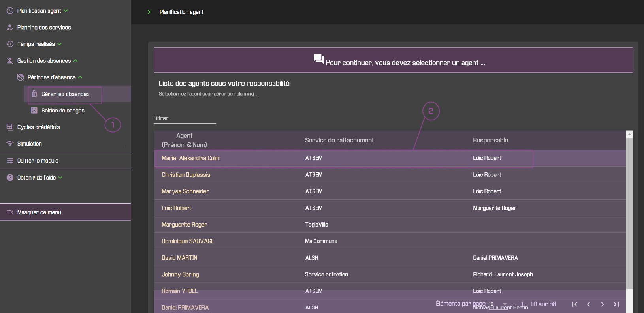Expand the Temps réalisés menu arrow
644x313 pixels.
pyautogui.click(x=59, y=44)
